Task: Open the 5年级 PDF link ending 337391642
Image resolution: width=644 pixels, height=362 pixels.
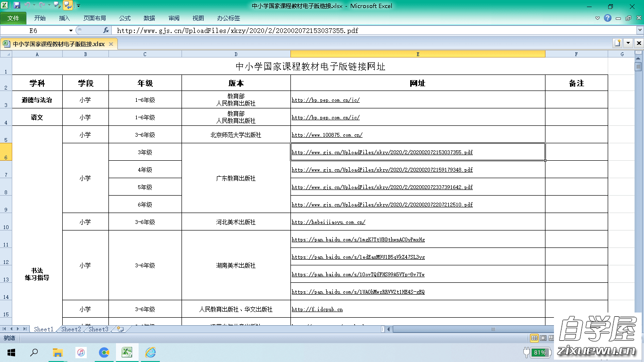Action: click(x=382, y=187)
